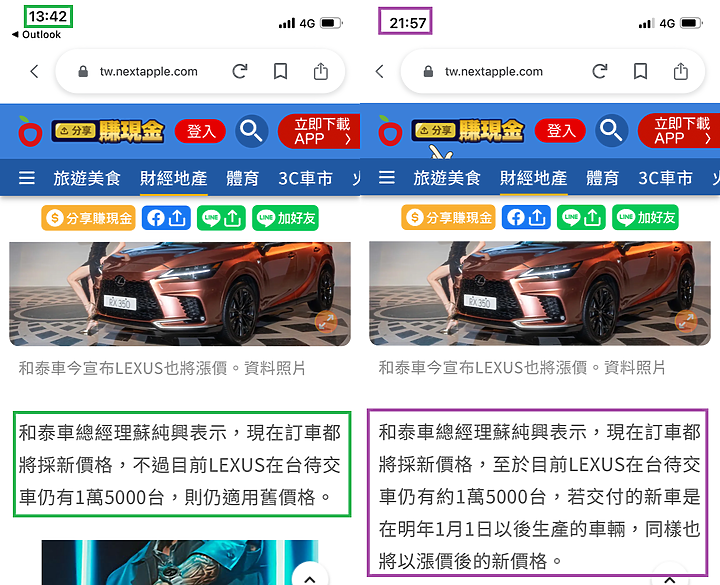Return to Outlook app in status bar
The width and height of the screenshot is (720, 585).
(36, 35)
